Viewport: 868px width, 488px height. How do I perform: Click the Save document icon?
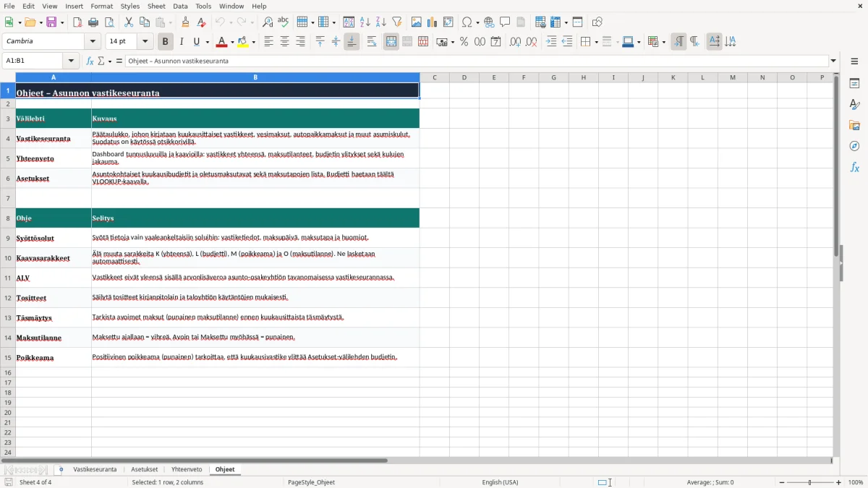(51, 22)
